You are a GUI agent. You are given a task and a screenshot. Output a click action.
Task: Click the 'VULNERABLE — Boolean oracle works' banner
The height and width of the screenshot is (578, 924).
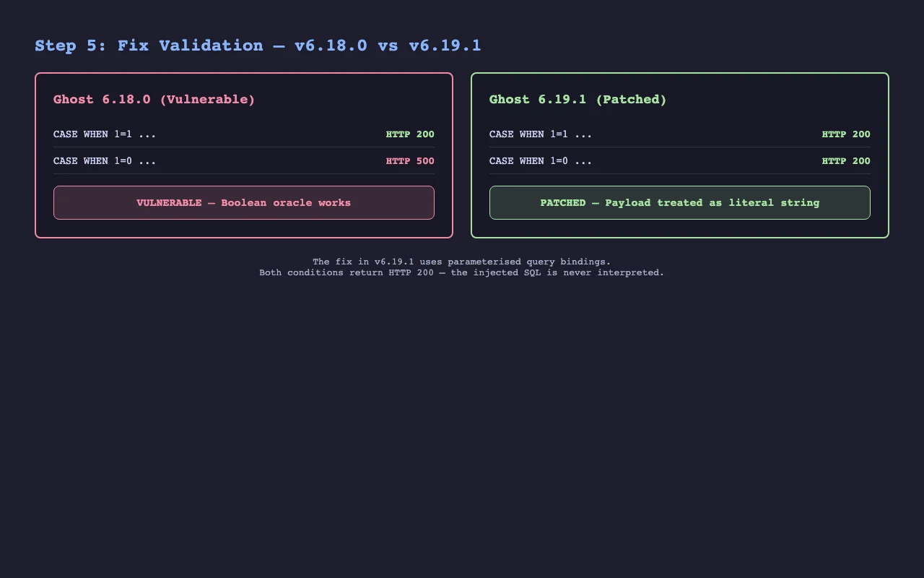(244, 203)
